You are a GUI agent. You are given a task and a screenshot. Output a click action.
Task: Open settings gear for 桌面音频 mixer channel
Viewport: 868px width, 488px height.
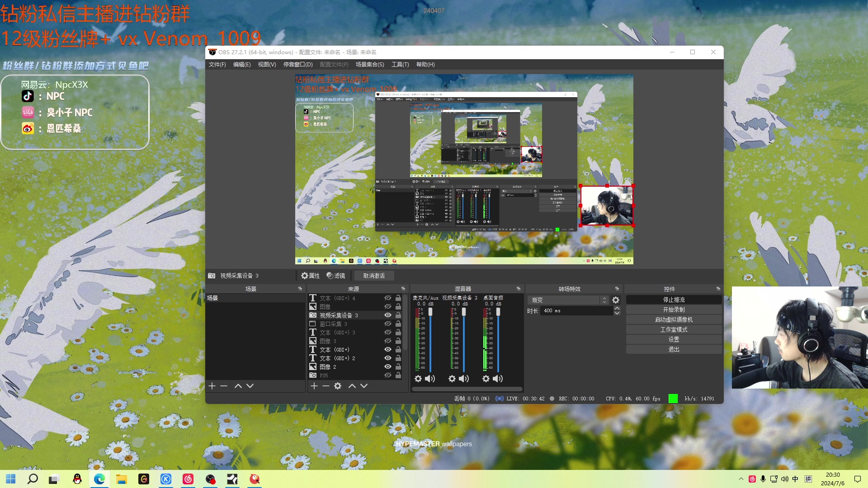click(486, 379)
